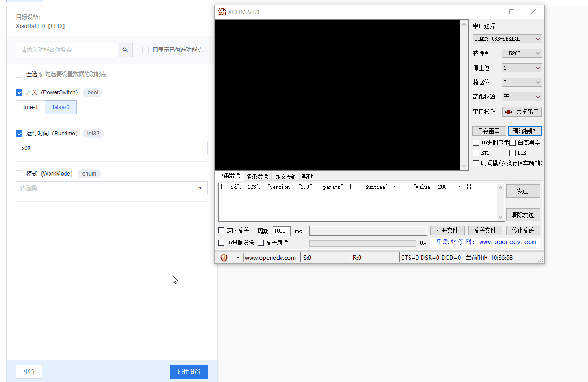Check the 全选 select-all checkbox

point(19,74)
